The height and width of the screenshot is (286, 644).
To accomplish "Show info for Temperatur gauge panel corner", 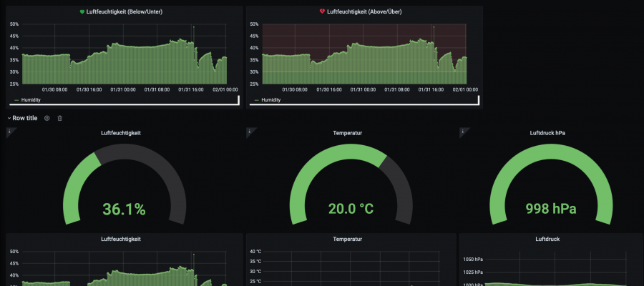I will (249, 132).
